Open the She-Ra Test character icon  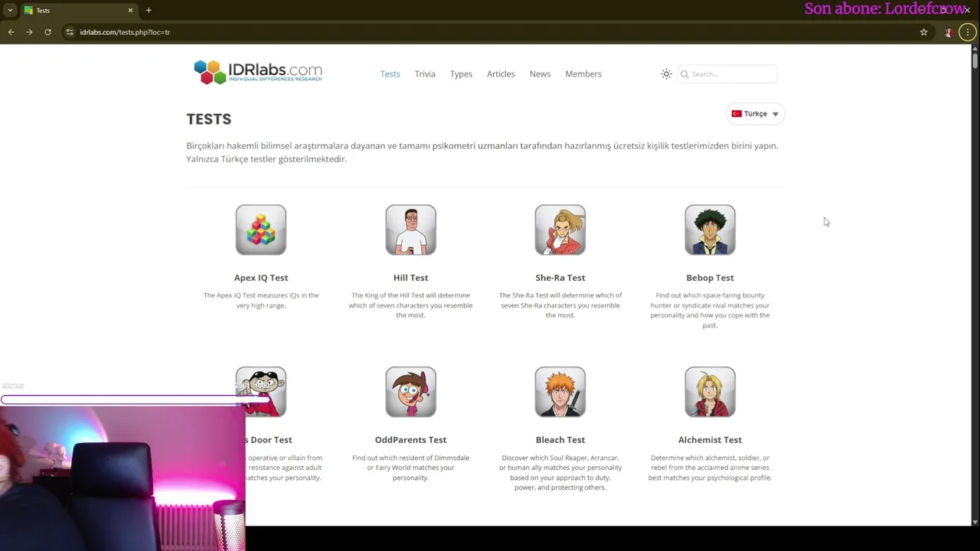(x=560, y=230)
